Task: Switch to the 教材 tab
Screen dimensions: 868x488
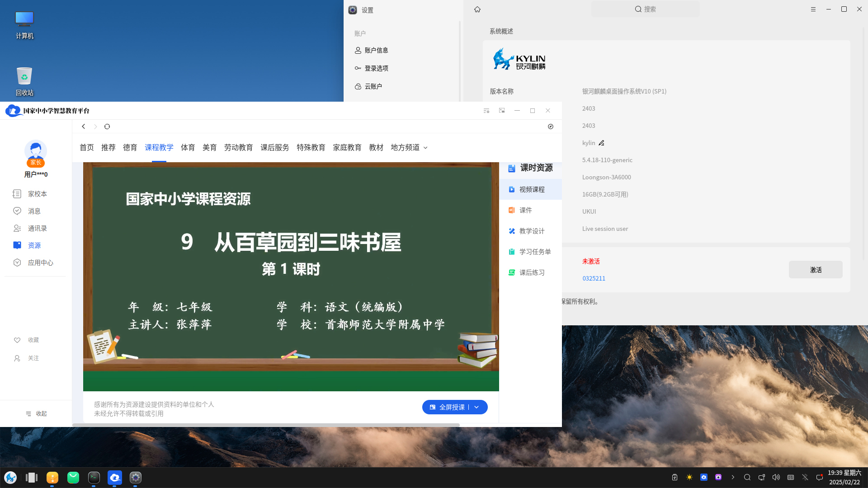Action: click(x=376, y=147)
